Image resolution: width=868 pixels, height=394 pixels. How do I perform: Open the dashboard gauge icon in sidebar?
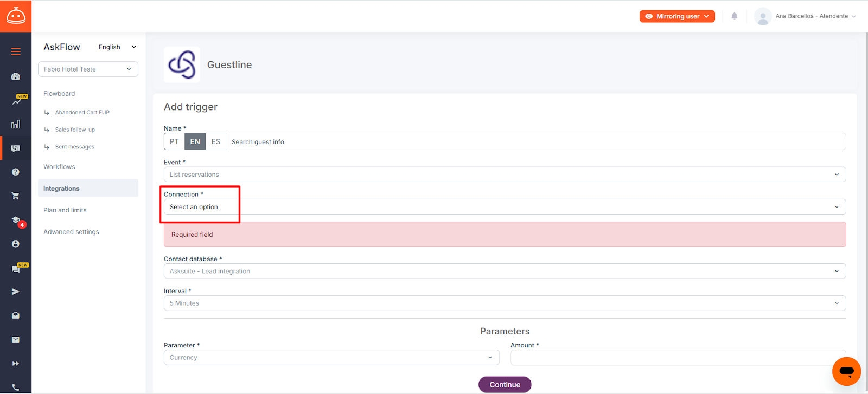(16, 76)
